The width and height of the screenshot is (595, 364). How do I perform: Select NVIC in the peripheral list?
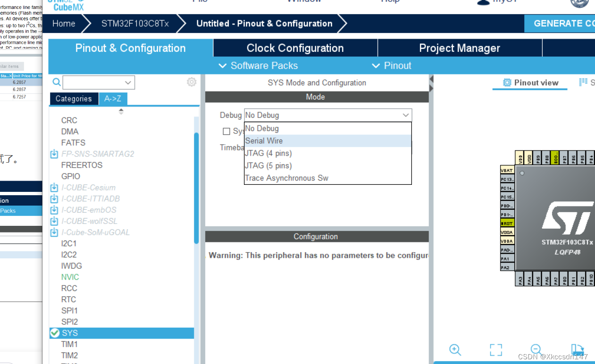pos(70,277)
